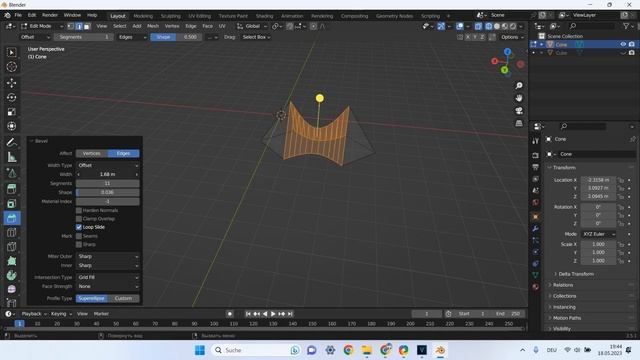The image size is (640, 360).
Task: Open the Intersection Type Grid Fill dropdown
Action: tap(108, 277)
